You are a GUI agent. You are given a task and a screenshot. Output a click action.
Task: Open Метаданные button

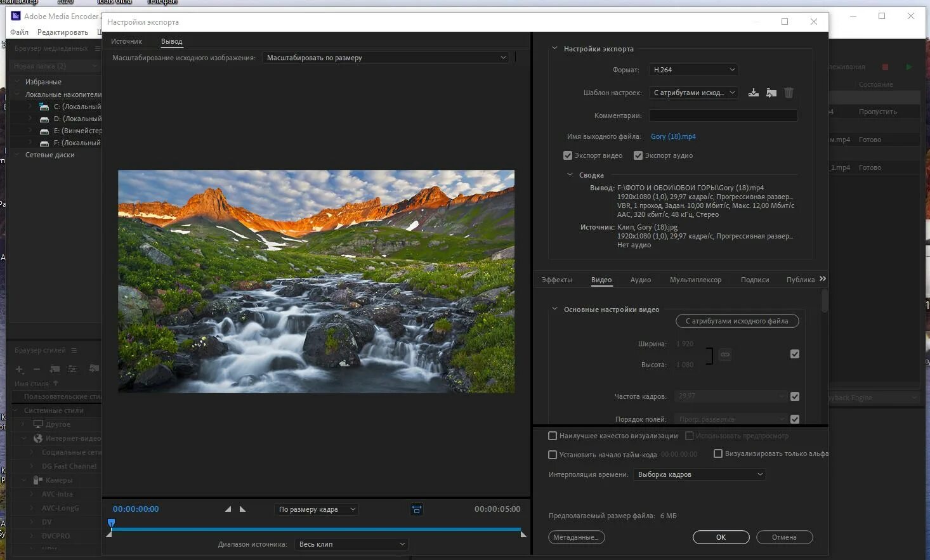pos(576,537)
